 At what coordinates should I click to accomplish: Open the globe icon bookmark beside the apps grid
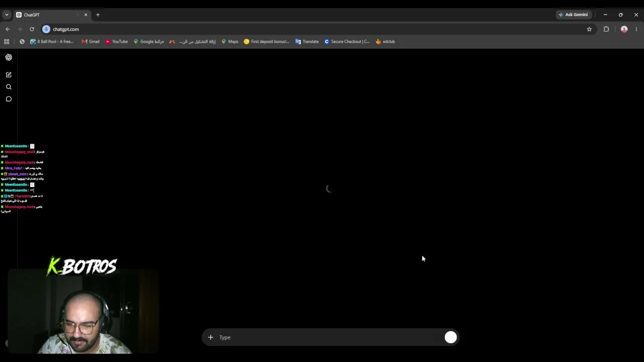(x=22, y=42)
